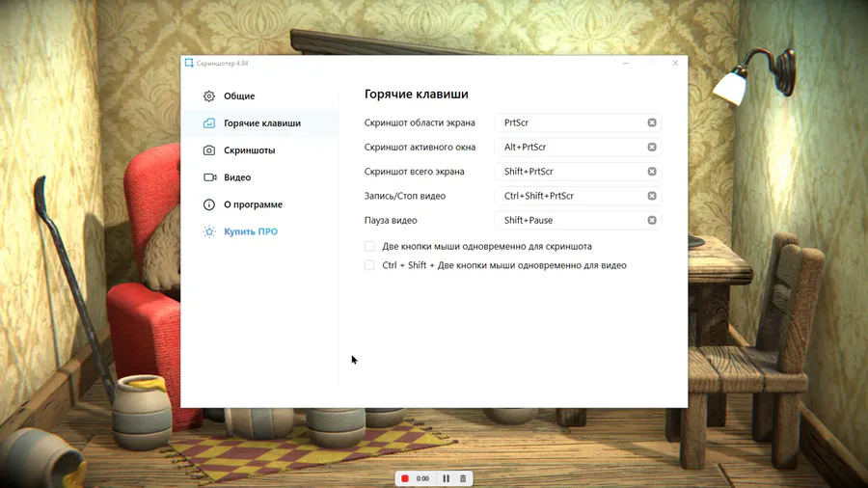Delete the recording with the trash icon
Viewport: 868px width, 488px height.
tap(463, 478)
